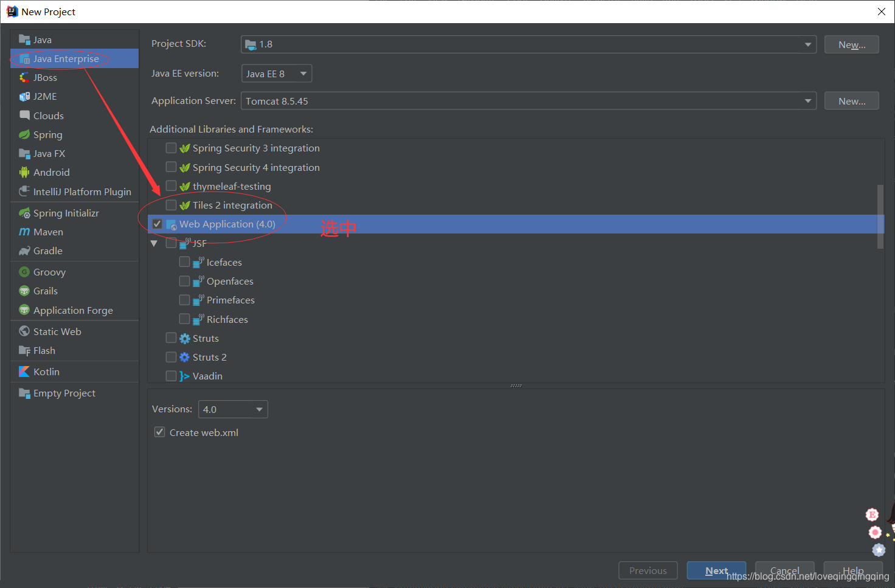Open the Project SDK dropdown
The width and height of the screenshot is (895, 588).
tap(528, 44)
